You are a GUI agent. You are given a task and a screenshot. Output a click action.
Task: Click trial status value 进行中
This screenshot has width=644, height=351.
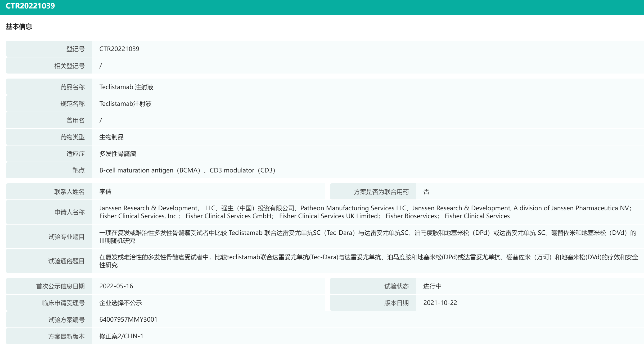click(x=432, y=286)
